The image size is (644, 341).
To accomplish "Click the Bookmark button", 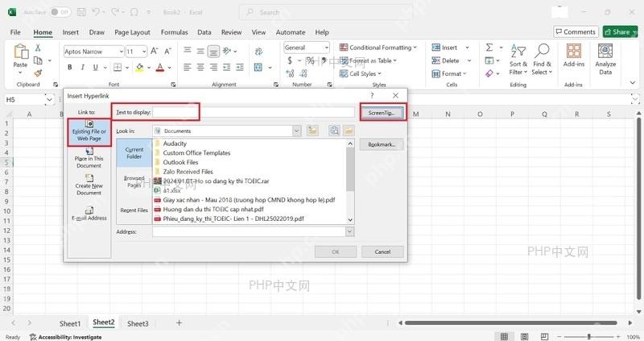I will pos(382,144).
